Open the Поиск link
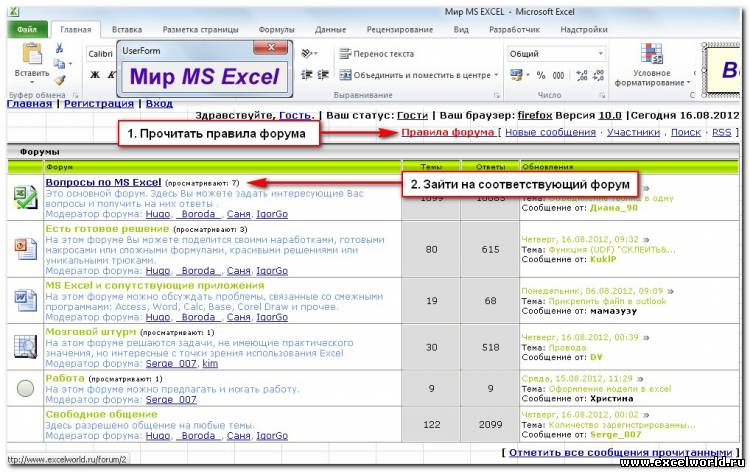Screen dimensions: 750x472 pos(685,132)
